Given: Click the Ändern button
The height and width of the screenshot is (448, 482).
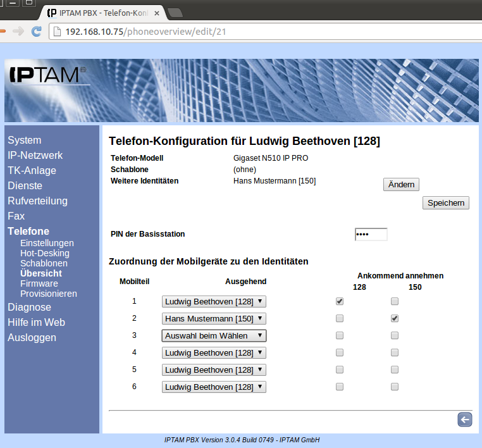Looking at the screenshot, I should click(x=401, y=184).
